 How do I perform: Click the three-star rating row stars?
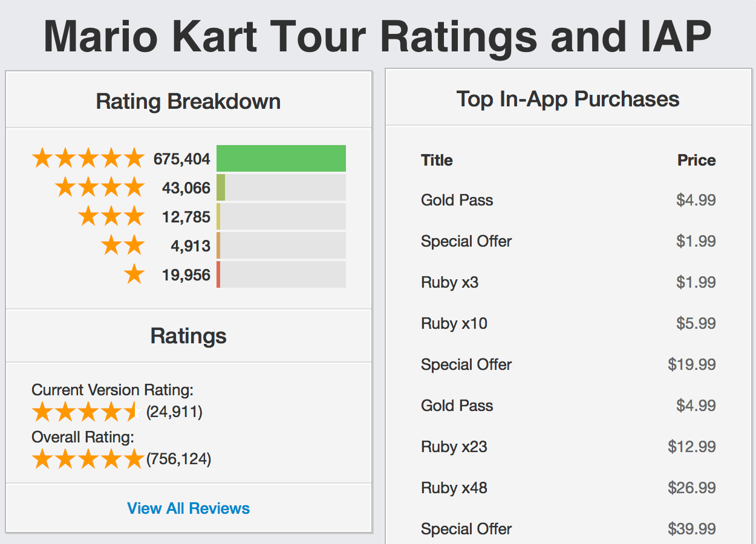tap(111, 217)
